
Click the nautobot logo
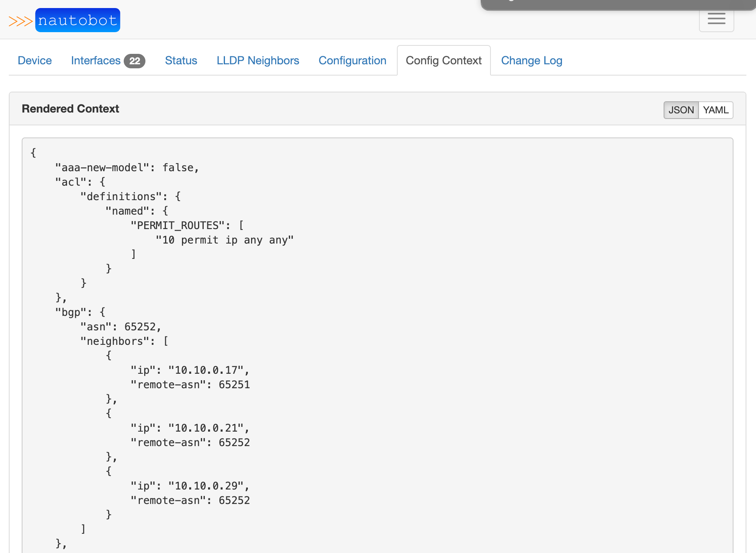(x=78, y=20)
